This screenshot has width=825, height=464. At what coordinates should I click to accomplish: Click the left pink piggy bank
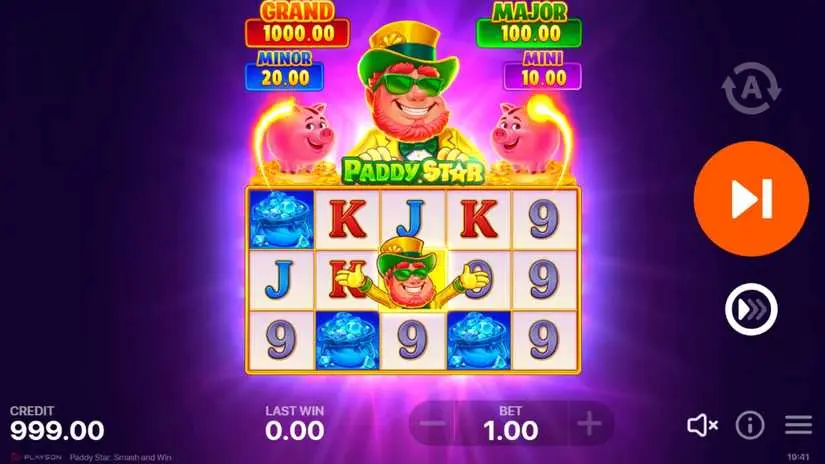coord(301,135)
